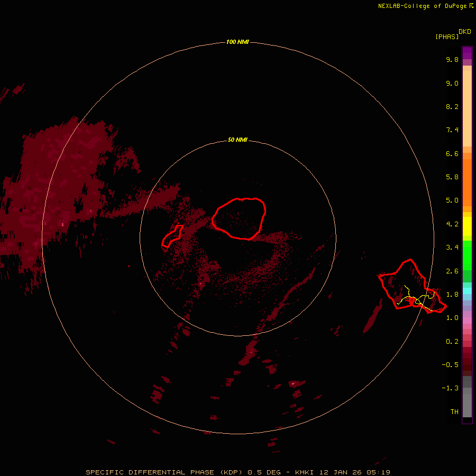Pick the yellow band of the color bar
The height and width of the screenshot is (476, 476).
coord(467,226)
